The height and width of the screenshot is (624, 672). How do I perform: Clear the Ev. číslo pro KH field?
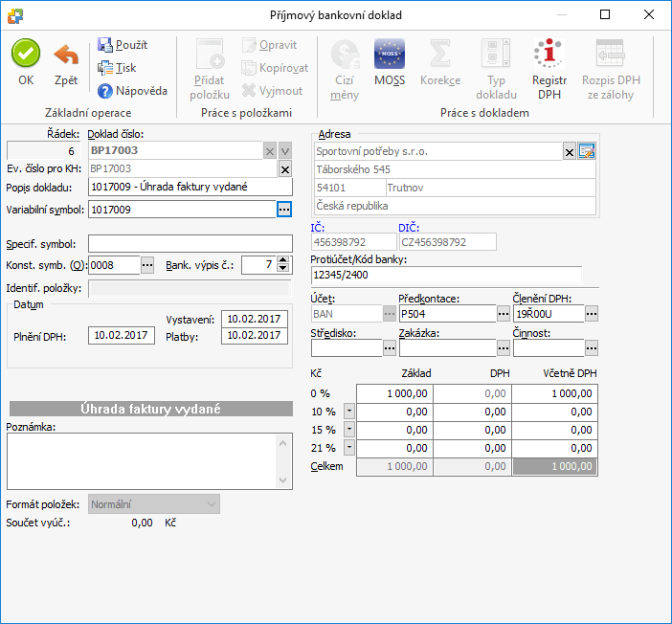[284, 168]
